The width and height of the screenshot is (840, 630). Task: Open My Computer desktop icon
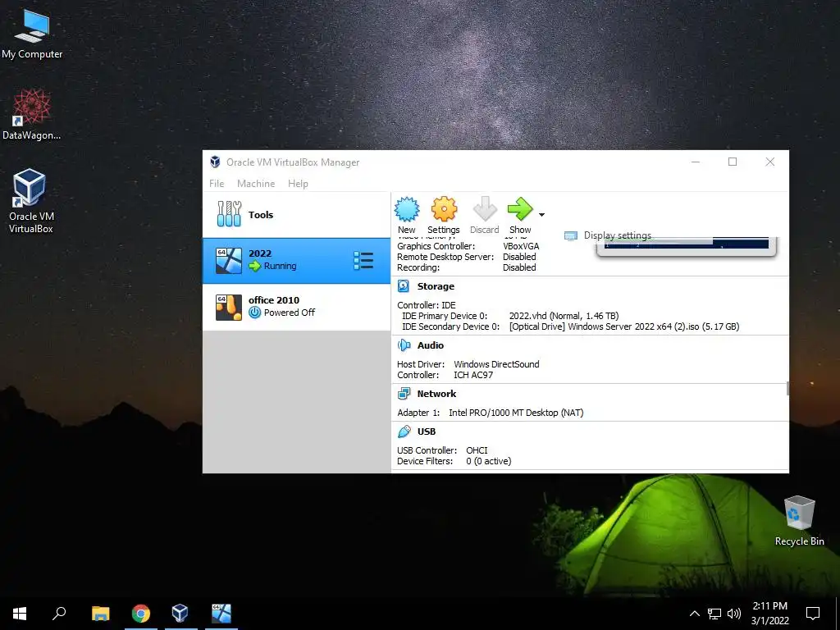[x=32, y=34]
